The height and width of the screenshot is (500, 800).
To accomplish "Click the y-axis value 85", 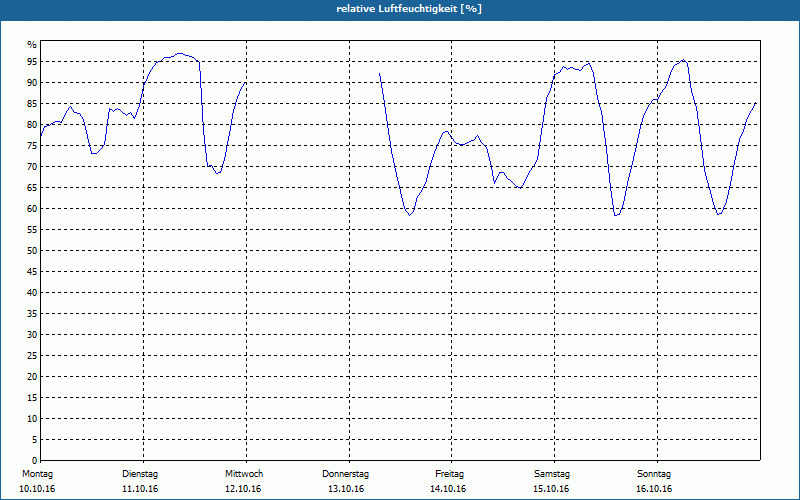I will [32, 104].
